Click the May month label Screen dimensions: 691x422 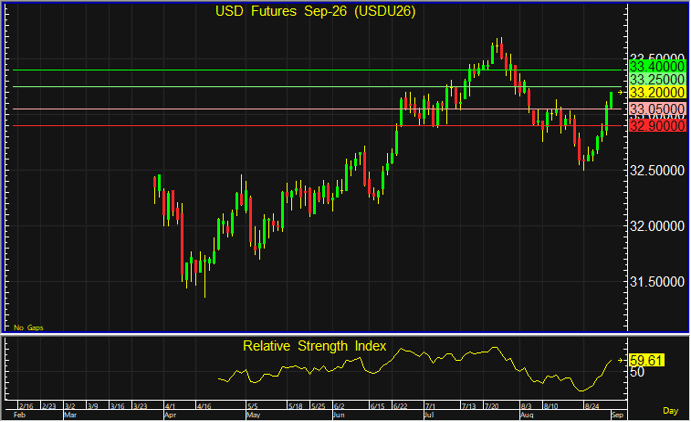[x=253, y=415]
